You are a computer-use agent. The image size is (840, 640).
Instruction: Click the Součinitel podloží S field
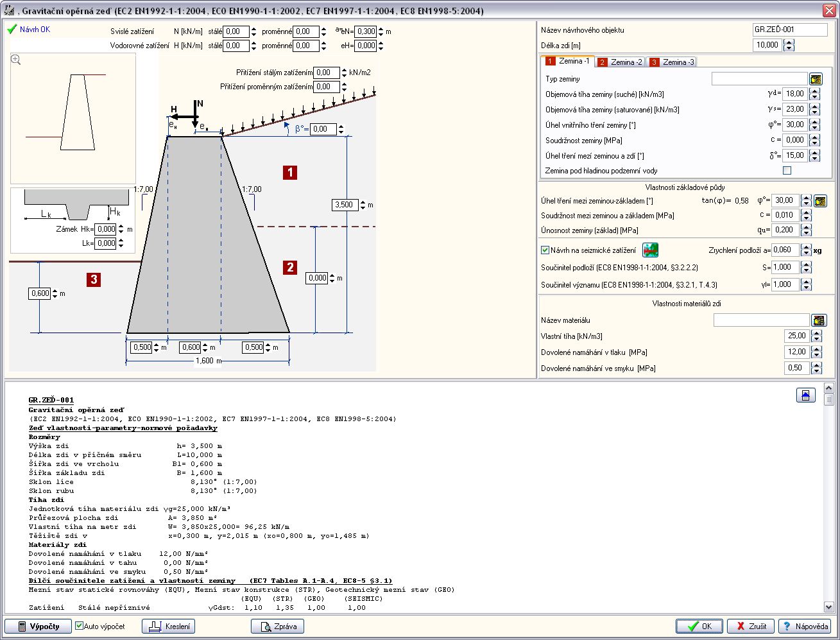click(x=785, y=267)
